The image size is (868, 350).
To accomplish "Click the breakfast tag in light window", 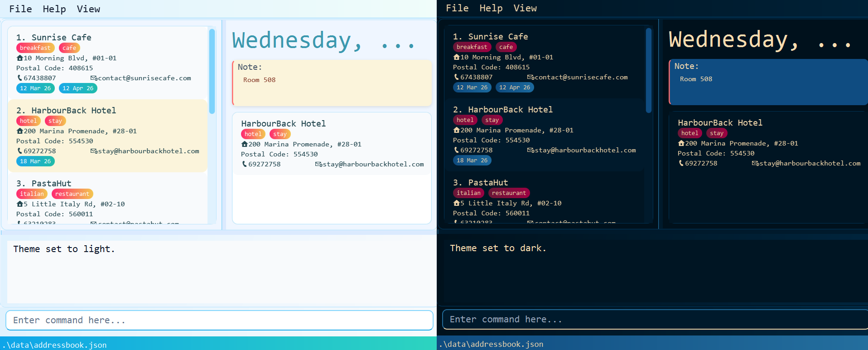I will click(x=35, y=48).
